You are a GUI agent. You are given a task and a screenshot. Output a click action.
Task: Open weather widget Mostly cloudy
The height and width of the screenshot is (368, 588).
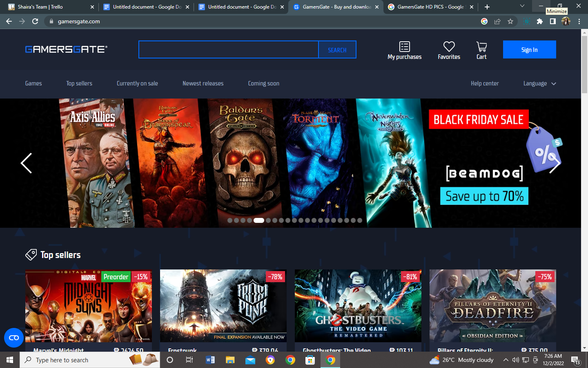461,360
